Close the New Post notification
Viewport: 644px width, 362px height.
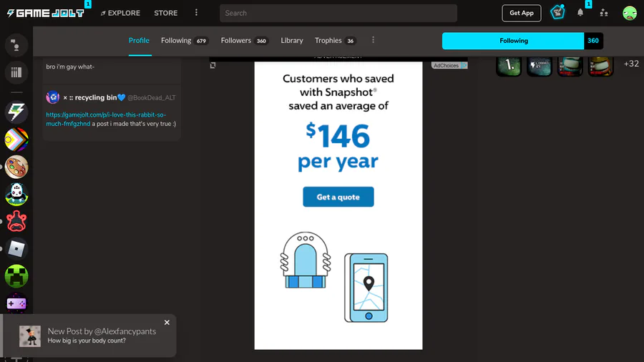point(167,323)
